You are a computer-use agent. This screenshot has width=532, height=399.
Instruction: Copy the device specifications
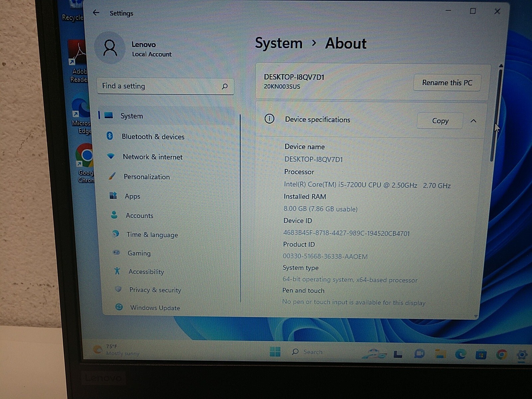pos(440,121)
